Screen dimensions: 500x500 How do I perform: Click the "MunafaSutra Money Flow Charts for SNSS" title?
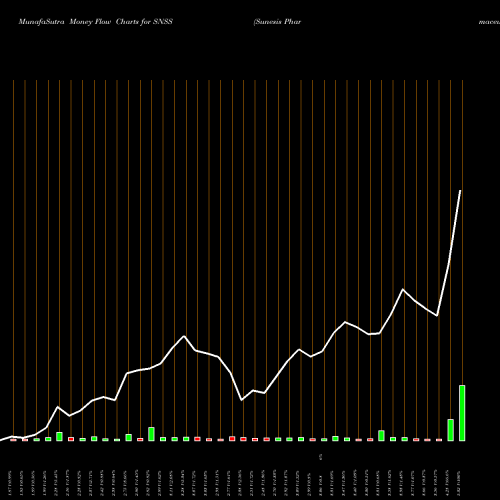96,22
